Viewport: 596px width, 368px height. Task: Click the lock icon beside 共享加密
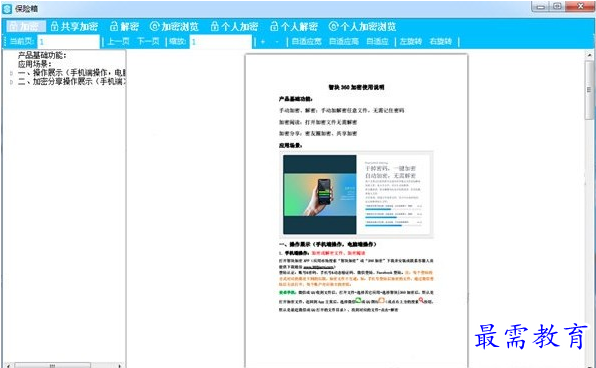click(x=55, y=27)
